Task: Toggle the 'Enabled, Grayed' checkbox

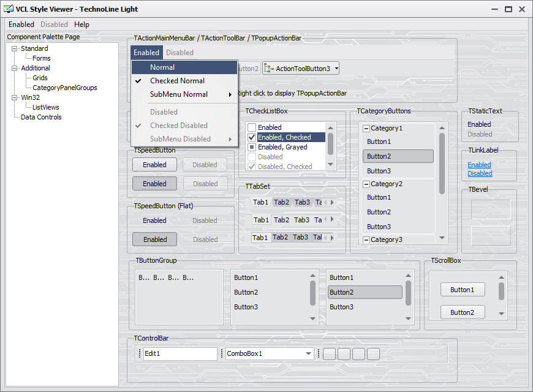Action: click(252, 147)
